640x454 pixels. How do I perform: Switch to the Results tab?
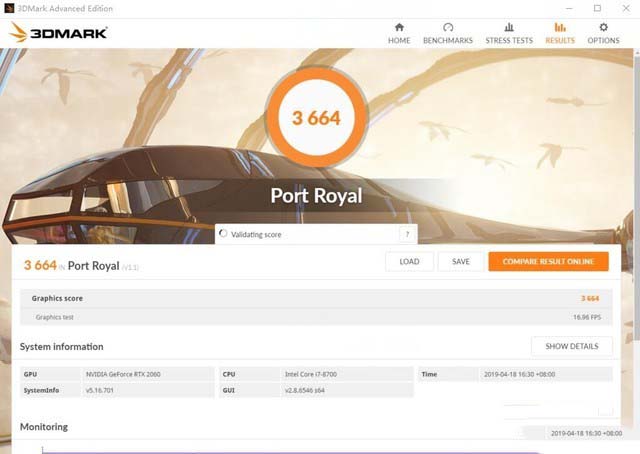point(560,33)
